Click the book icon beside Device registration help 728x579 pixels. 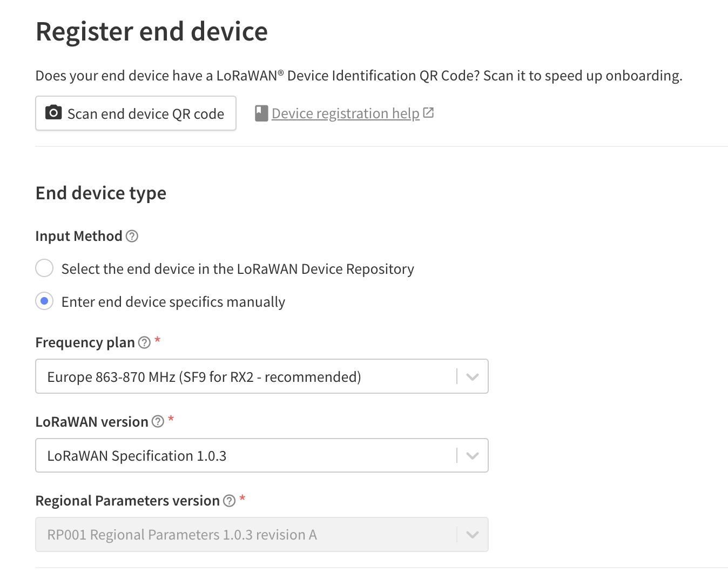pyautogui.click(x=261, y=113)
